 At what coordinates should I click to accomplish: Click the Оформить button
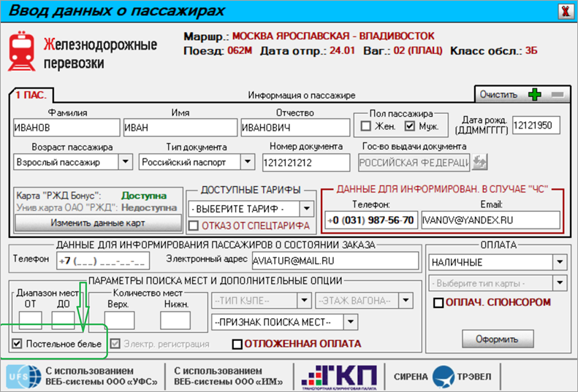click(498, 339)
